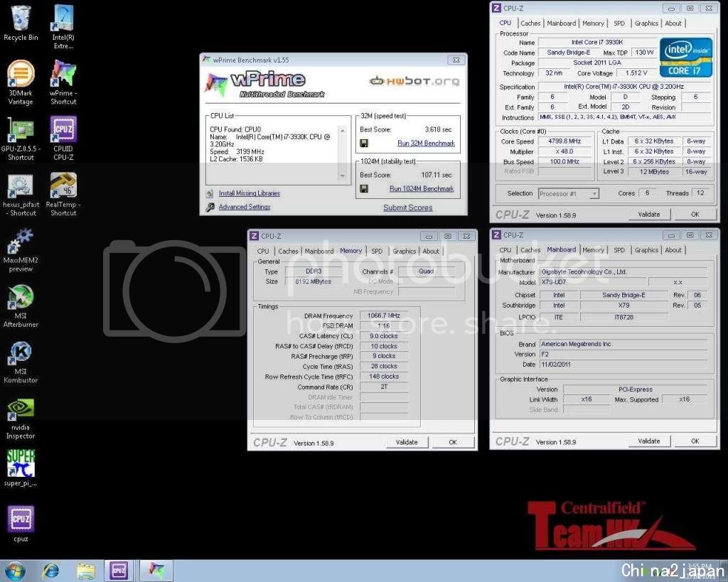Open Mainboard tab in top CPU-Z window

tap(562, 23)
